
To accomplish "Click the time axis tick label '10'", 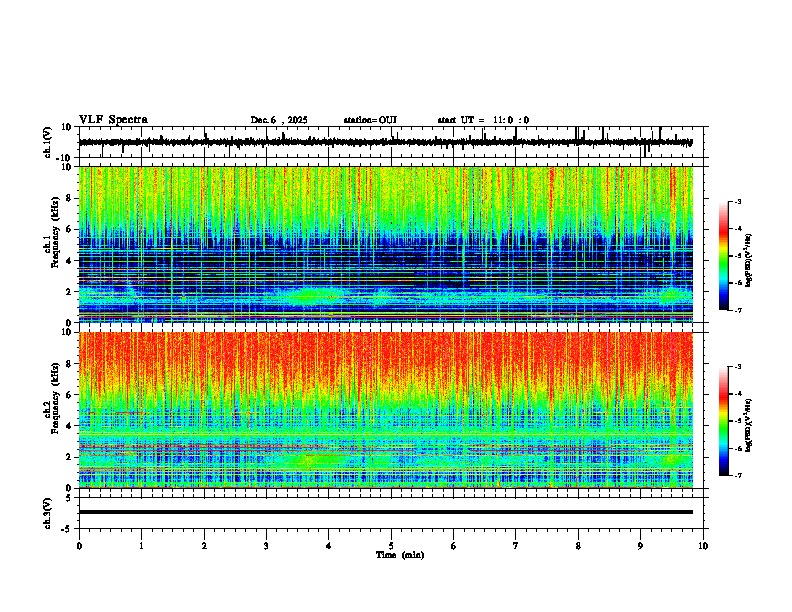I will [x=703, y=546].
